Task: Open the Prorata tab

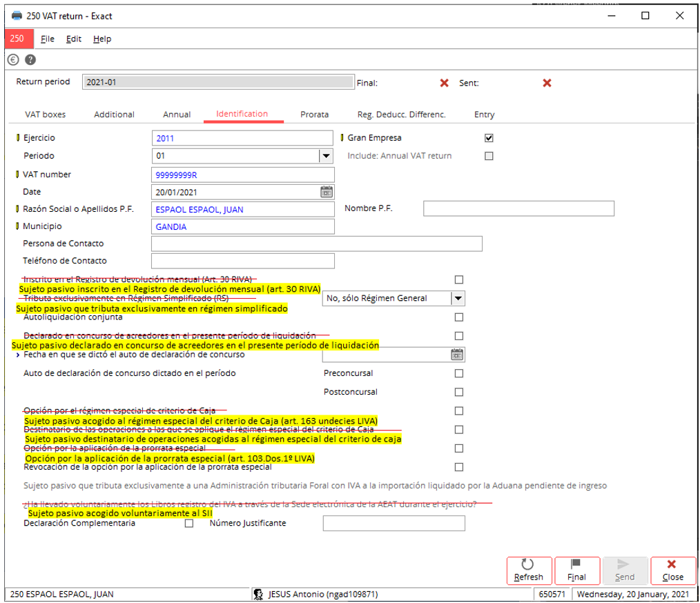Action: coord(314,115)
